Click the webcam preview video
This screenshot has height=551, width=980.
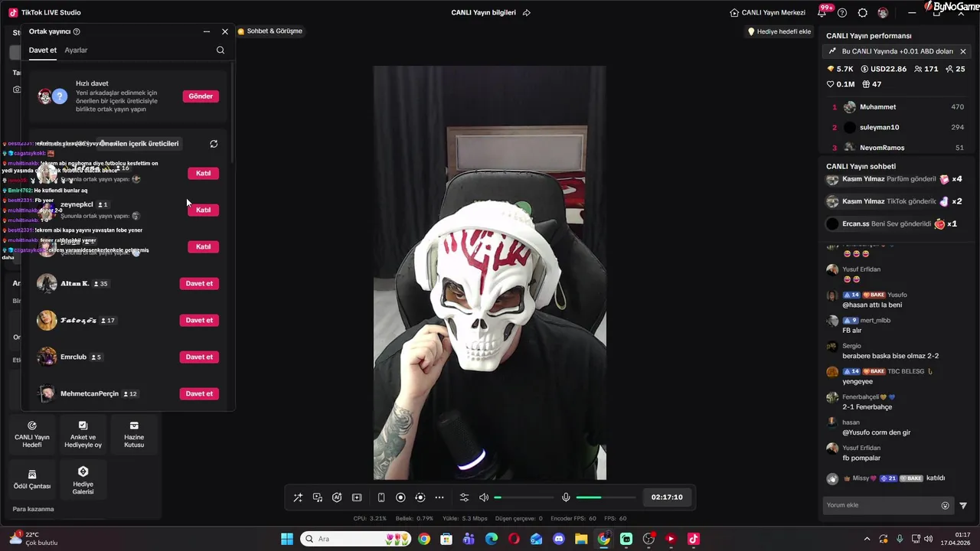(490, 272)
